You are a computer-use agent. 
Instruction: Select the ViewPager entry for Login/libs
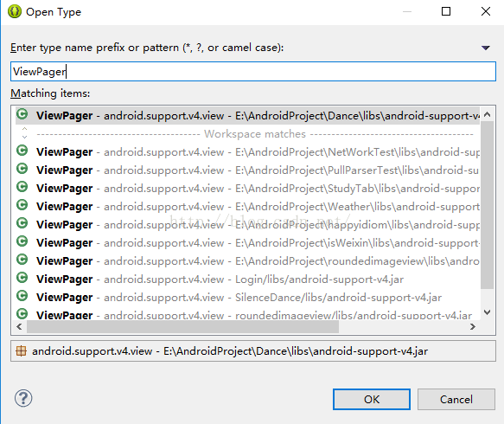[x=247, y=279]
